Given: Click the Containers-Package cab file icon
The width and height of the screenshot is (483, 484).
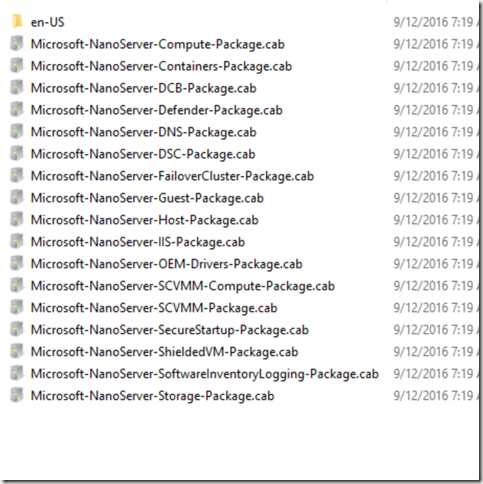Looking at the screenshot, I should point(17,66).
